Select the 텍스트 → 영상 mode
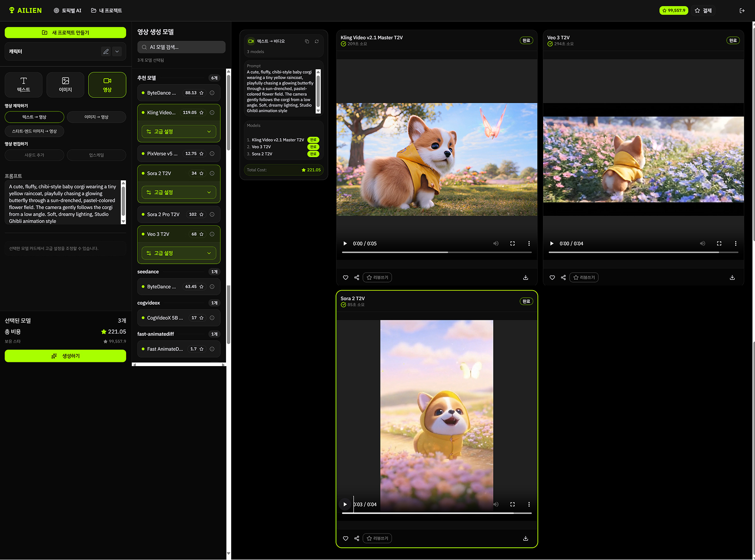Screen dimensions: 755x560 34,117
